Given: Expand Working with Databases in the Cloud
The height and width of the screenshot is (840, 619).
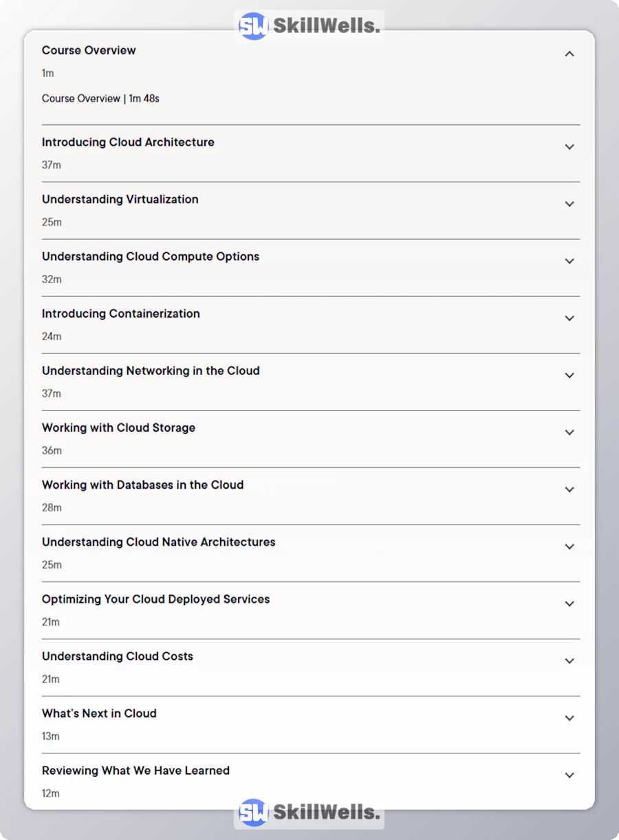Looking at the screenshot, I should [569, 489].
